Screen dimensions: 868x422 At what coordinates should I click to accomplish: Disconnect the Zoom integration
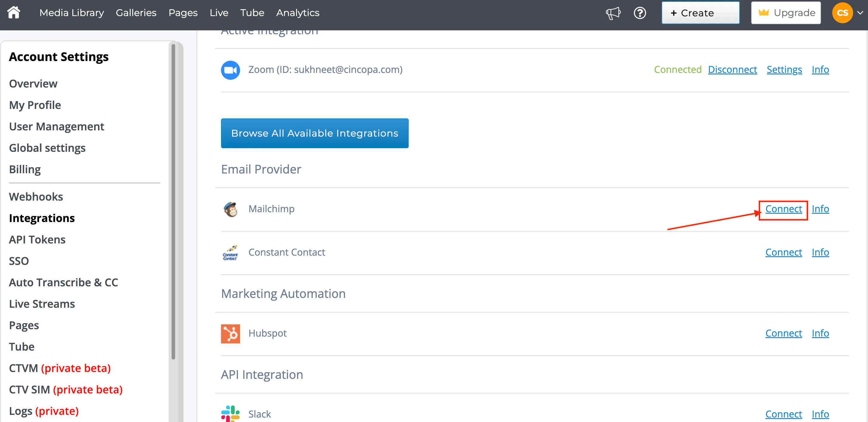click(x=732, y=69)
